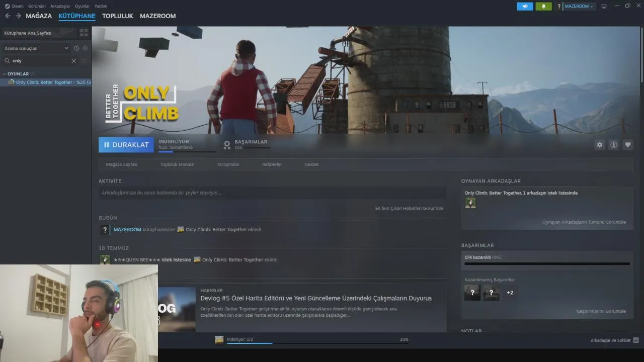Open the Arkadaşlar ve Sohbet grid icon

tap(636, 340)
